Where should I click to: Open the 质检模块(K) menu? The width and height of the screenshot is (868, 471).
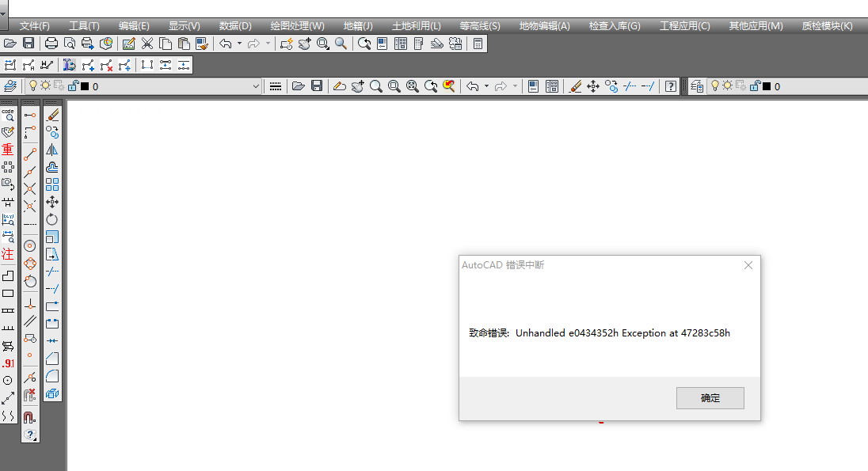pyautogui.click(x=827, y=26)
